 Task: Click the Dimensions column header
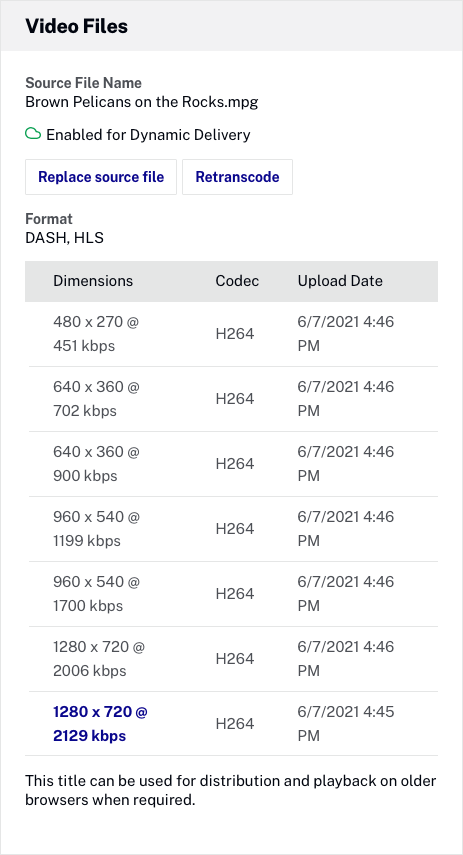tap(93, 281)
